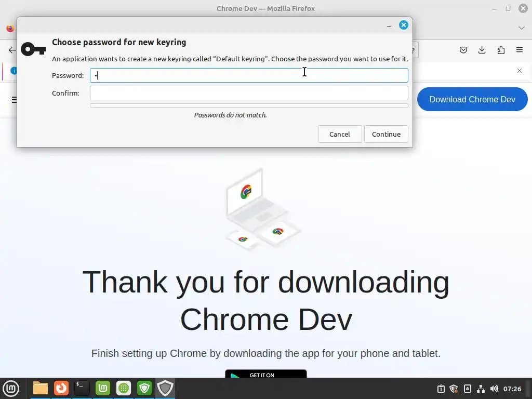Click the 'Passwords do not match.' message
532x399 pixels.
pyautogui.click(x=230, y=115)
